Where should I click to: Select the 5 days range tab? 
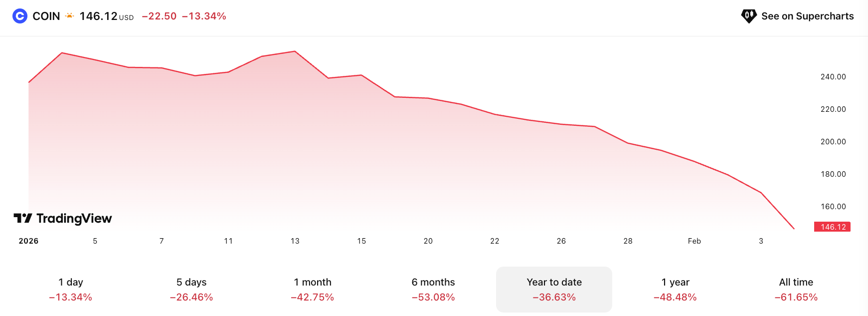coord(191,290)
